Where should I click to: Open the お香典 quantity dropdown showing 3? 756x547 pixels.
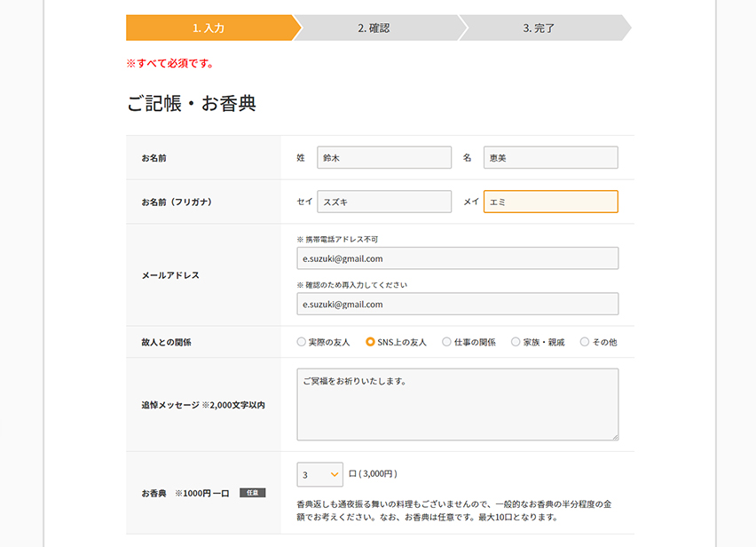(x=320, y=475)
